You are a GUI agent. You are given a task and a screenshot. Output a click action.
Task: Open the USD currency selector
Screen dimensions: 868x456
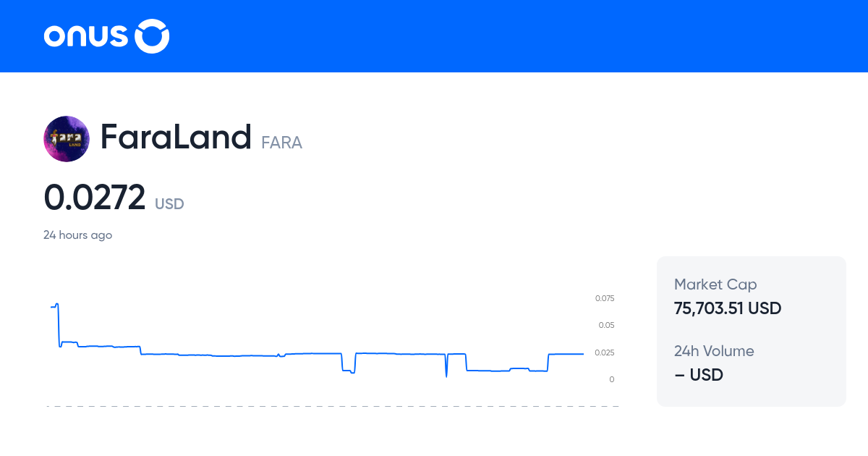(169, 204)
